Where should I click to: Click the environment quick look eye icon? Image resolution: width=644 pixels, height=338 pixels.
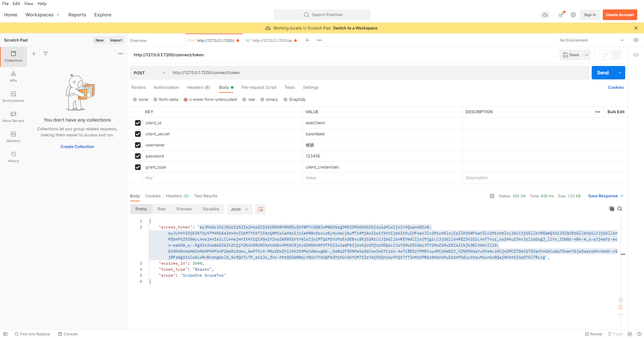pos(636,40)
